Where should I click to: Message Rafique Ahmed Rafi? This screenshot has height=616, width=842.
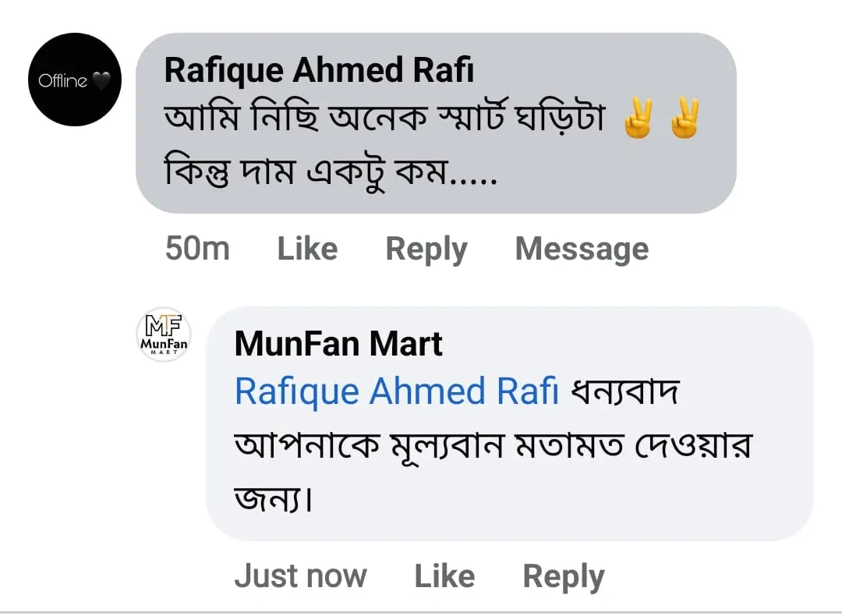(582, 250)
